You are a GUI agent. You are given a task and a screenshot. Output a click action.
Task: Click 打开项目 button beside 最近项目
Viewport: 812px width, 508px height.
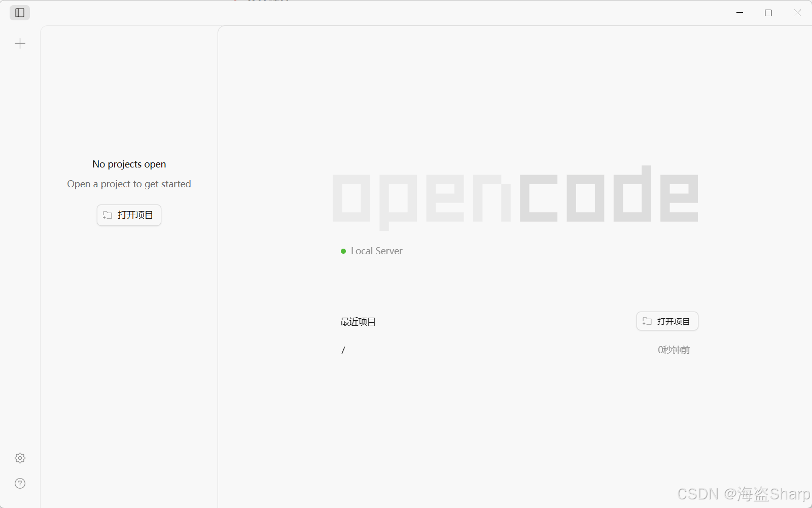pos(667,321)
